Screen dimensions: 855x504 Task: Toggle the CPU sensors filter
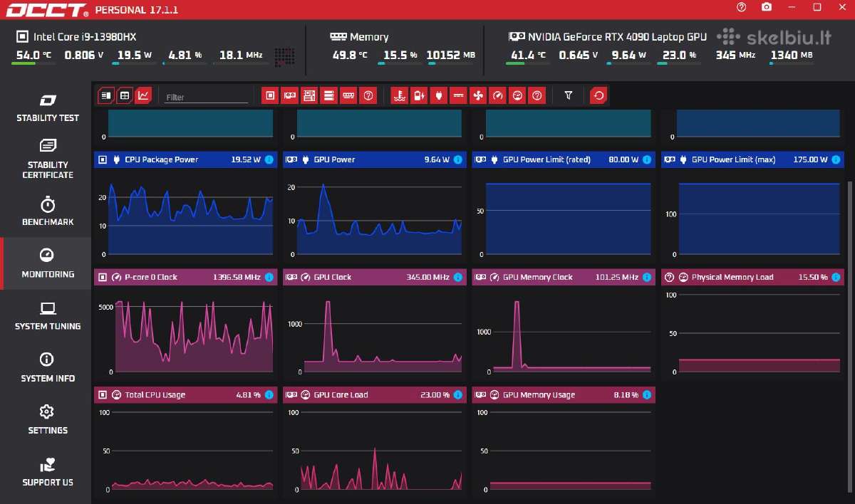pyautogui.click(x=270, y=95)
